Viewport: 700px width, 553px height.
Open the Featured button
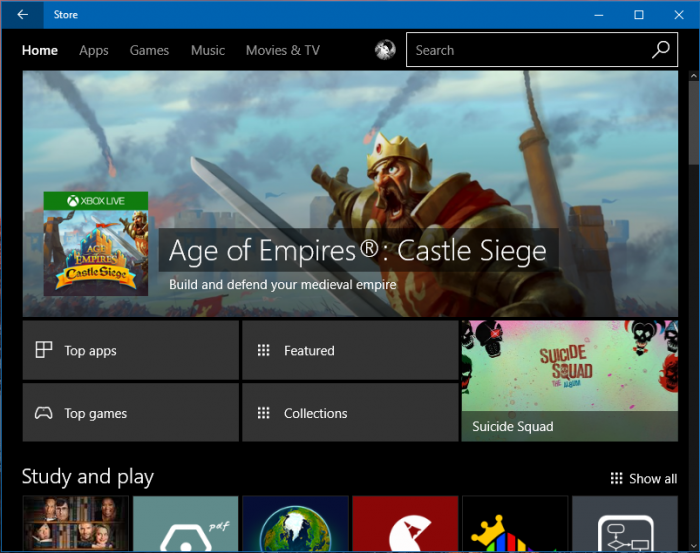(x=350, y=350)
